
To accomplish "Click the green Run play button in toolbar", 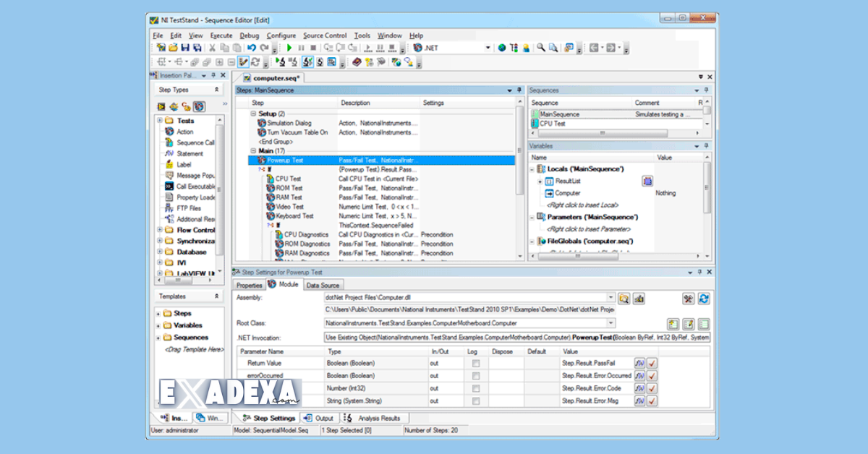I will click(289, 48).
